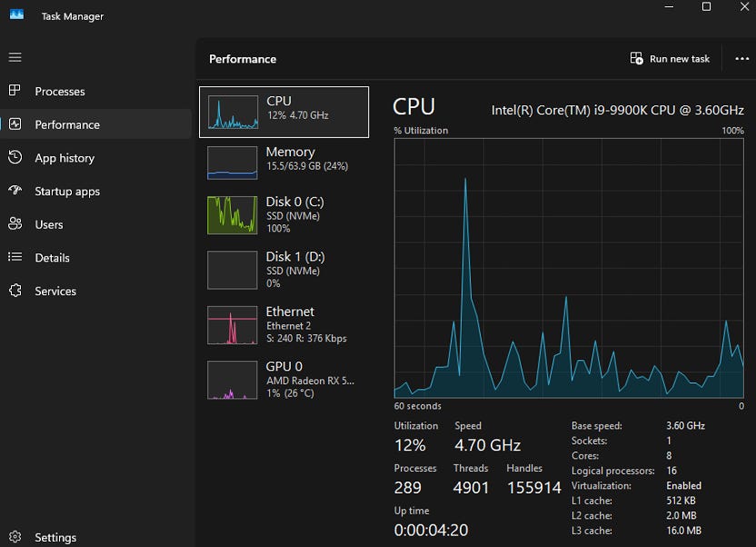The image size is (756, 547).
Task: Click the main CPU utilization graph
Action: (569, 268)
